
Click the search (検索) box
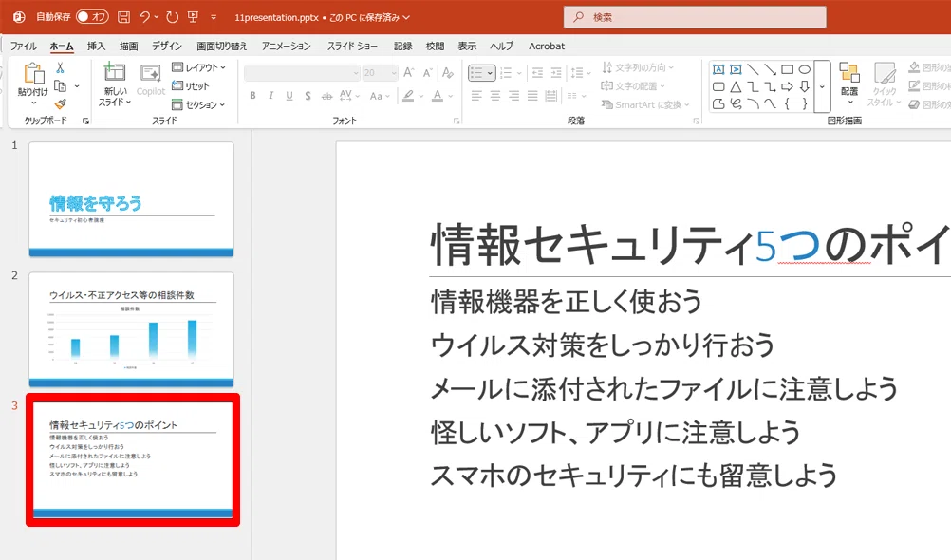(695, 17)
